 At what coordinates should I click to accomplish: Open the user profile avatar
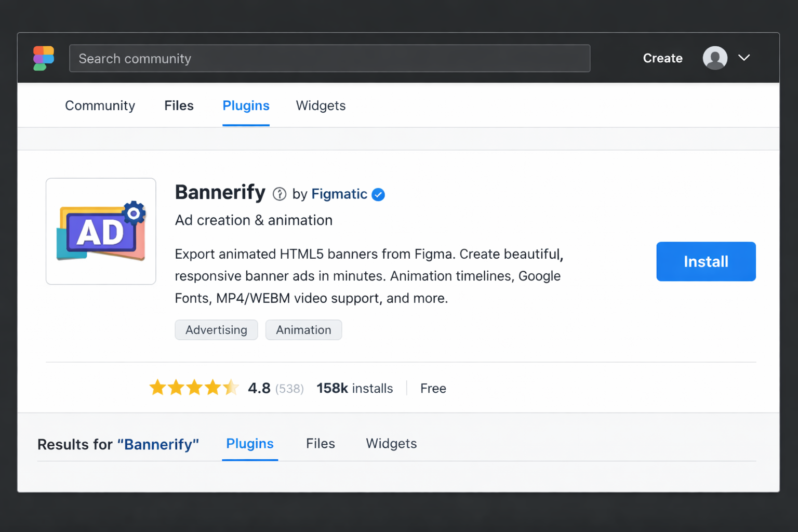(x=715, y=58)
